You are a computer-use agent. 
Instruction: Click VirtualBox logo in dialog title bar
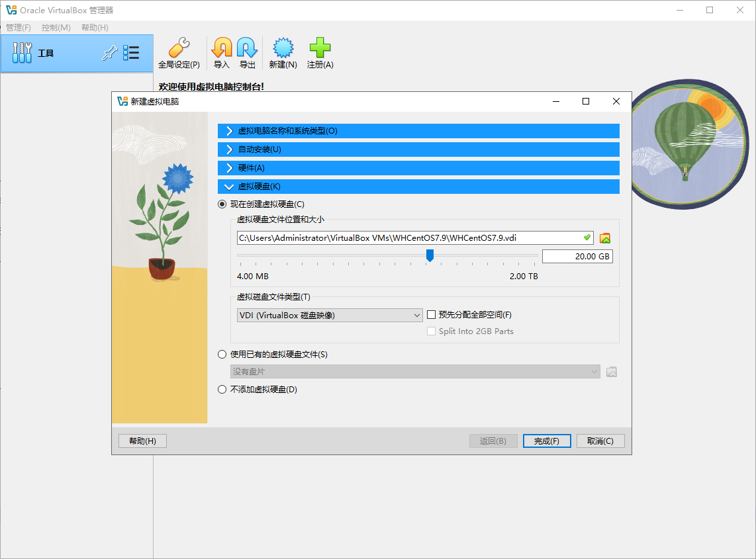[x=122, y=101]
